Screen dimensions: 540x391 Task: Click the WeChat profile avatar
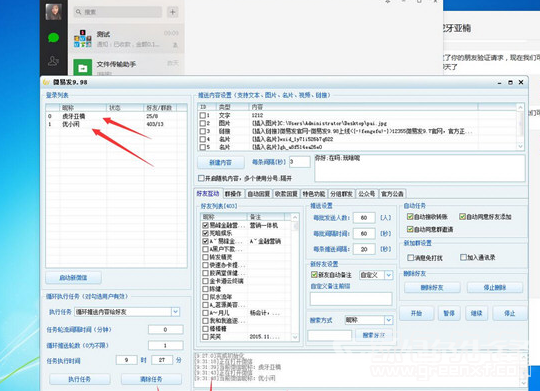pyautogui.click(x=53, y=11)
